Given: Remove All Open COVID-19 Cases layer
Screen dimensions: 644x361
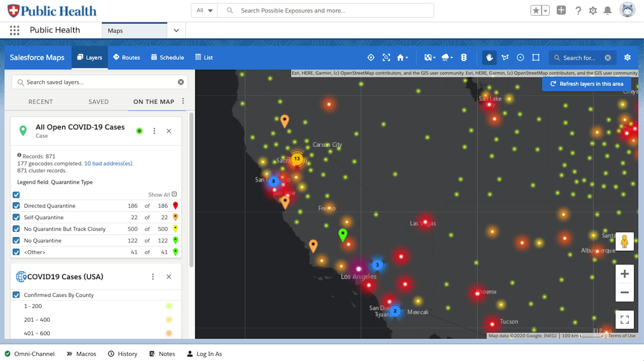Looking at the screenshot, I should [169, 131].
